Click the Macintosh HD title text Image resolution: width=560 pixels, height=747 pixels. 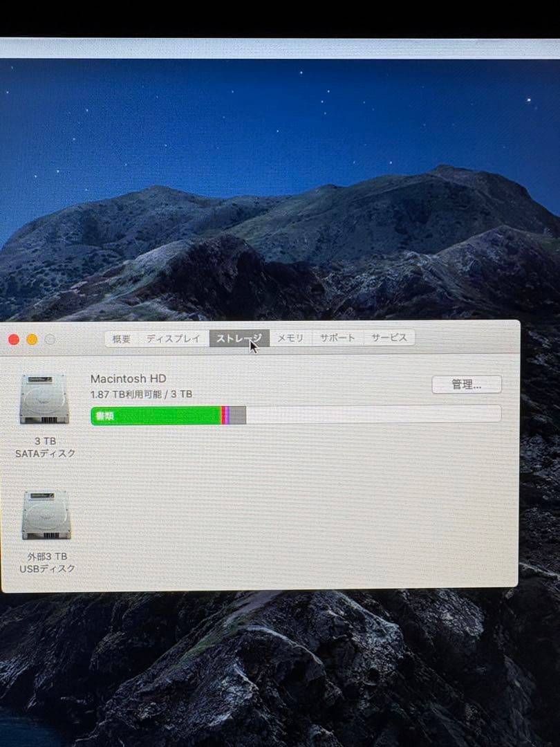tap(131, 378)
